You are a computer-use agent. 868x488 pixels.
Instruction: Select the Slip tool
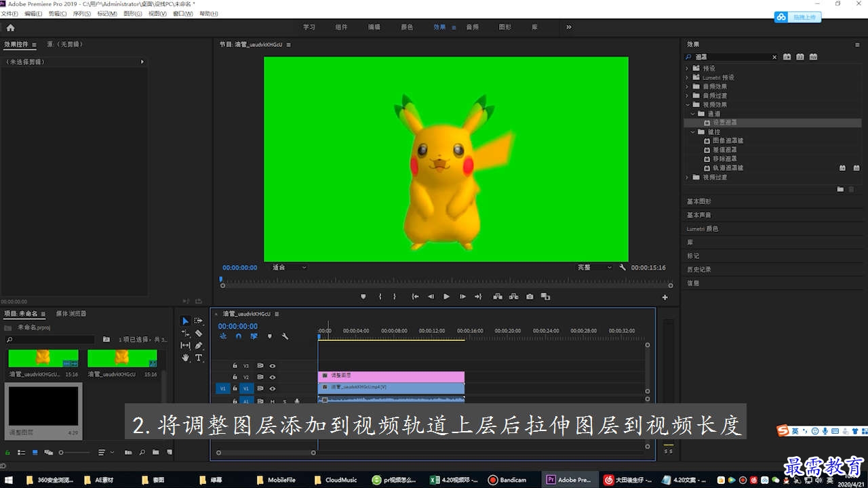(x=185, y=345)
